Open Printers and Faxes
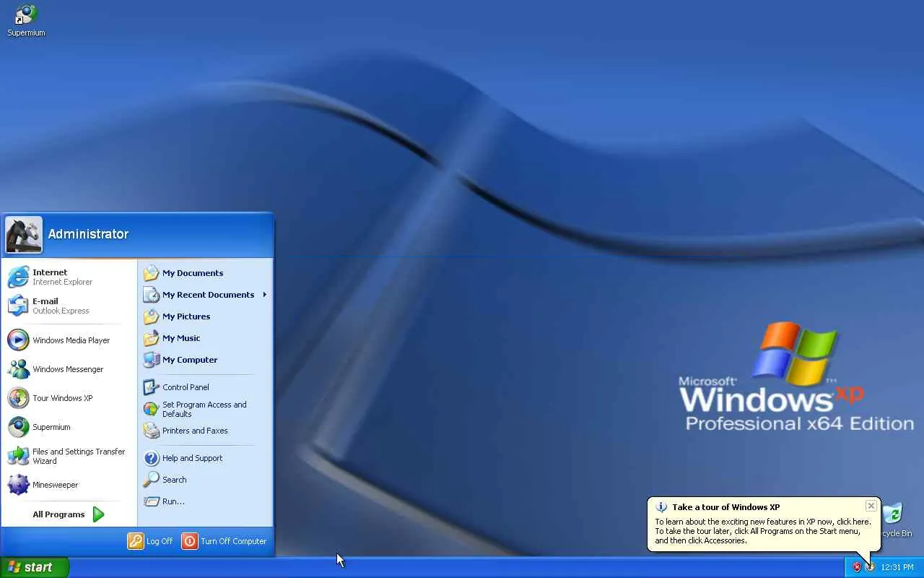Image resolution: width=924 pixels, height=578 pixels. [x=205, y=431]
